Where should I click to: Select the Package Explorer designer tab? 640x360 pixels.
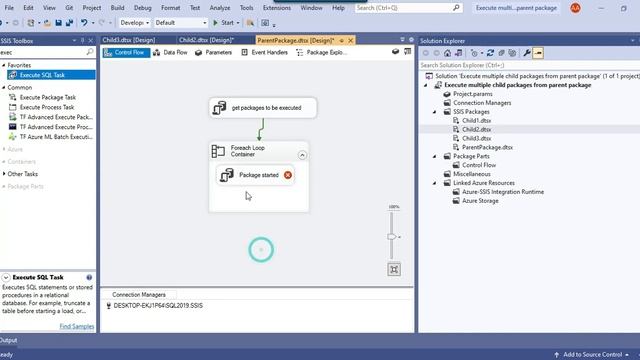322,53
